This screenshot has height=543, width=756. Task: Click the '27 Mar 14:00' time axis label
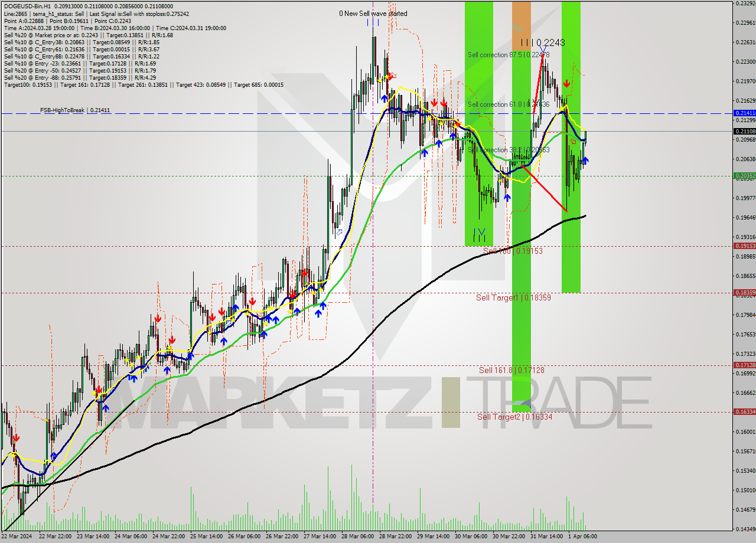[320, 537]
